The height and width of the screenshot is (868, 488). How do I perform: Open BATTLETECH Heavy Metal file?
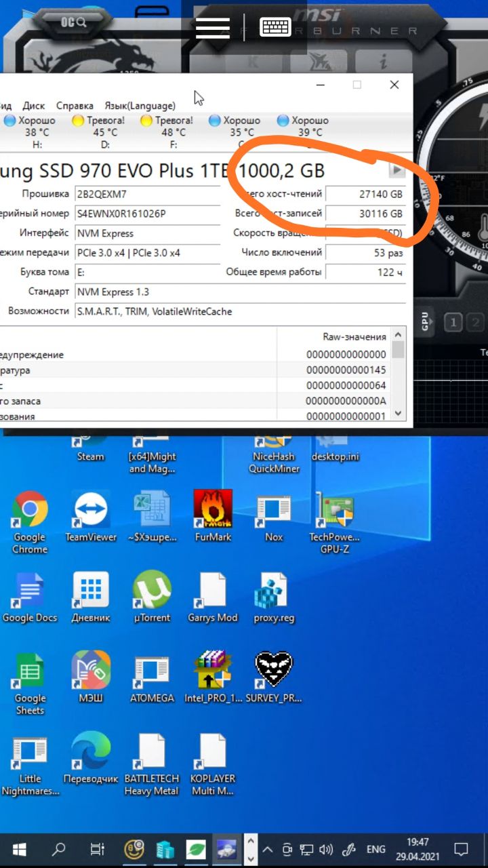pyautogui.click(x=152, y=765)
